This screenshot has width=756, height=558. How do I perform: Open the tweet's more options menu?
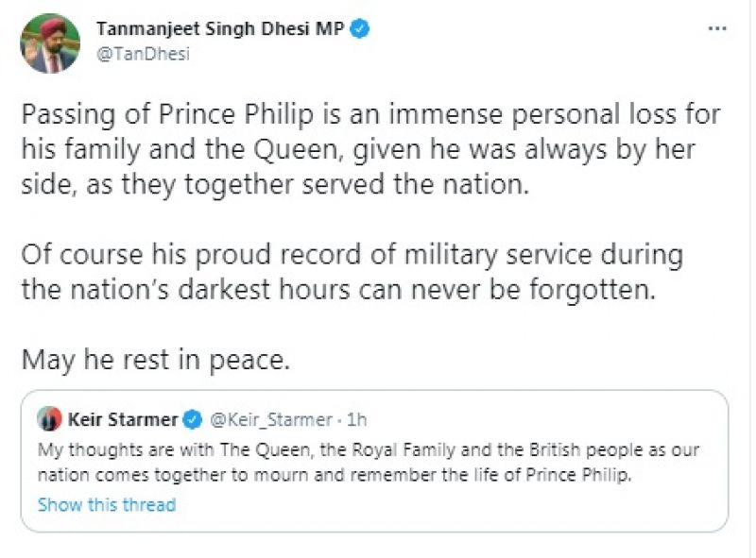click(717, 29)
